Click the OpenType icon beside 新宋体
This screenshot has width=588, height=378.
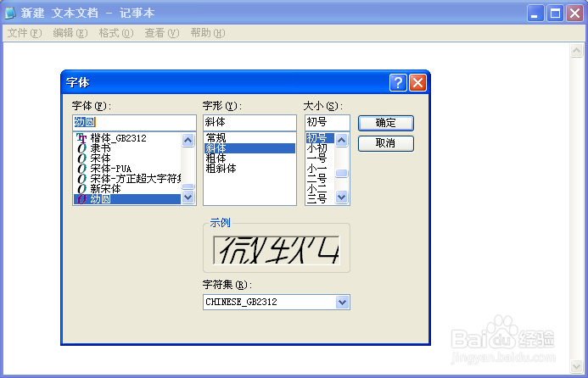click(x=81, y=189)
